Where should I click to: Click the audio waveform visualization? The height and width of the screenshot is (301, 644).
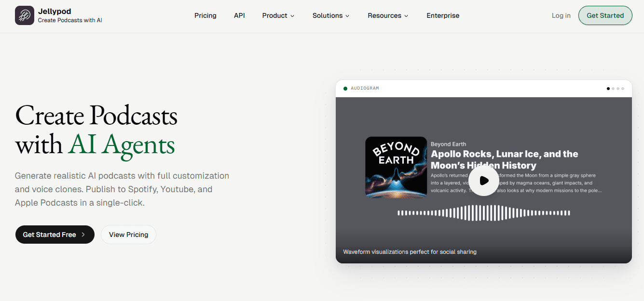[483, 213]
